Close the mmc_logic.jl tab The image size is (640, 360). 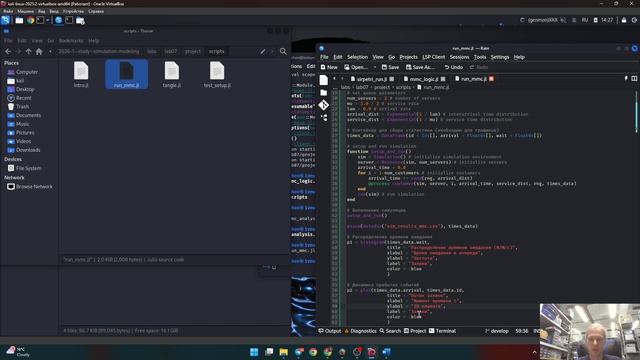click(443, 79)
